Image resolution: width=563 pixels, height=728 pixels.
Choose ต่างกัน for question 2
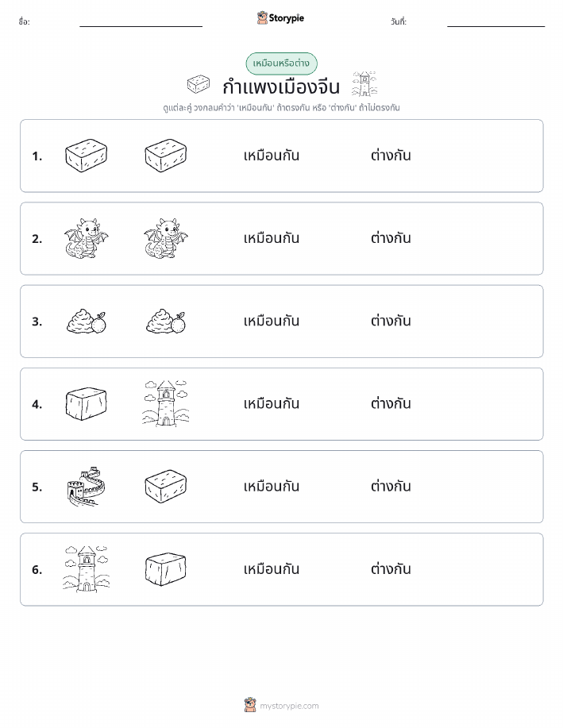click(391, 238)
